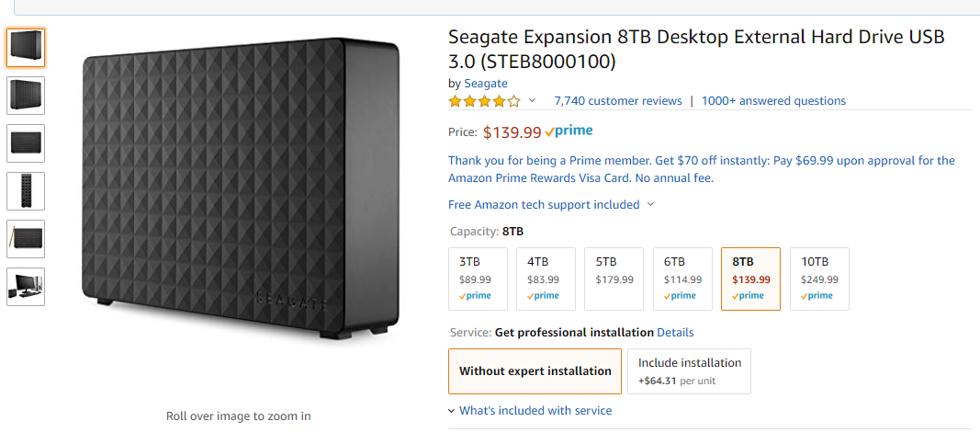The width and height of the screenshot is (980, 444).
Task: Open the fourth thumbnail showing drive ports
Action: (26, 191)
